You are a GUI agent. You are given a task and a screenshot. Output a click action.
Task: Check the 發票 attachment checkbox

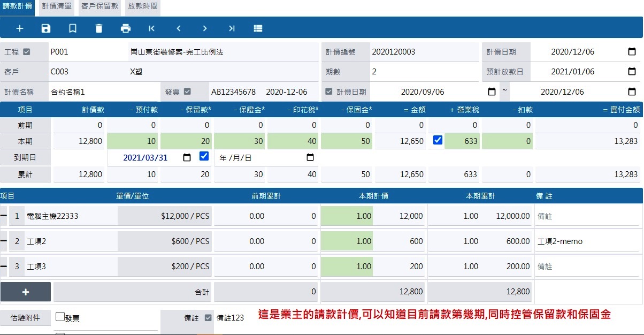click(60, 317)
